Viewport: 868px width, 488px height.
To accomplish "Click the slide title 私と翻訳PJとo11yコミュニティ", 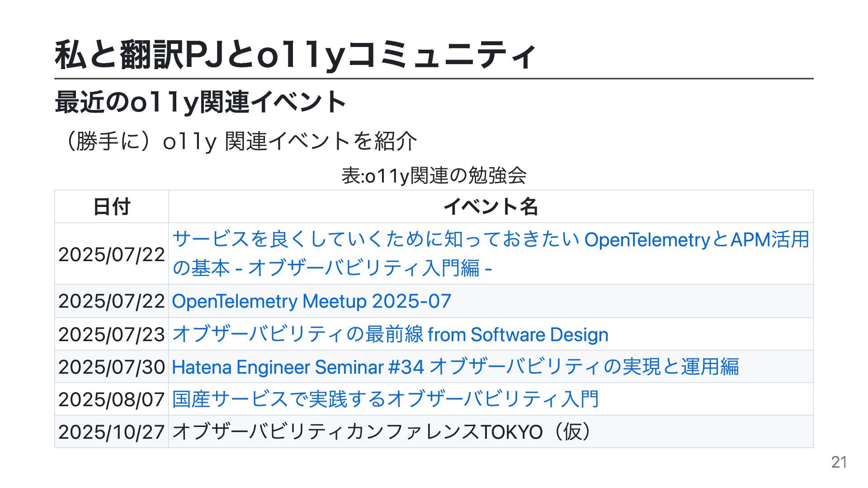I will coord(295,55).
